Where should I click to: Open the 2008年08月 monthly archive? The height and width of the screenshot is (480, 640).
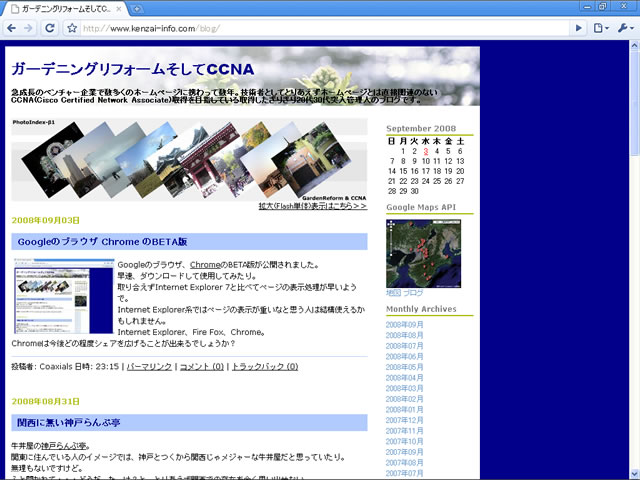405,335
